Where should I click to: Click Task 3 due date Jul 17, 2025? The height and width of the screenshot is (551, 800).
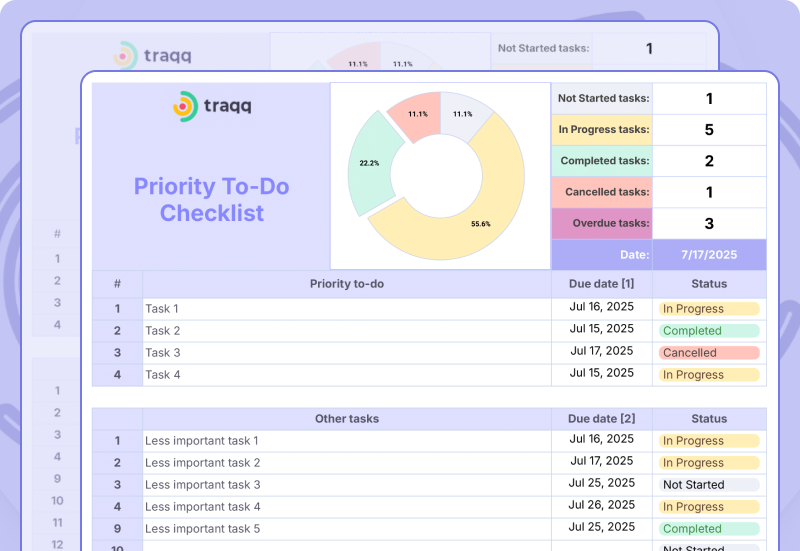[602, 351]
